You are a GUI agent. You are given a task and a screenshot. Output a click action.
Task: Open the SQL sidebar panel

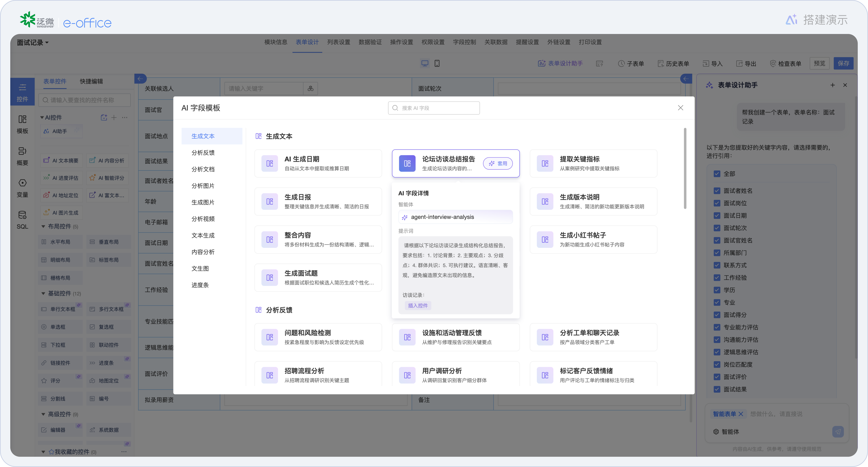tap(22, 220)
